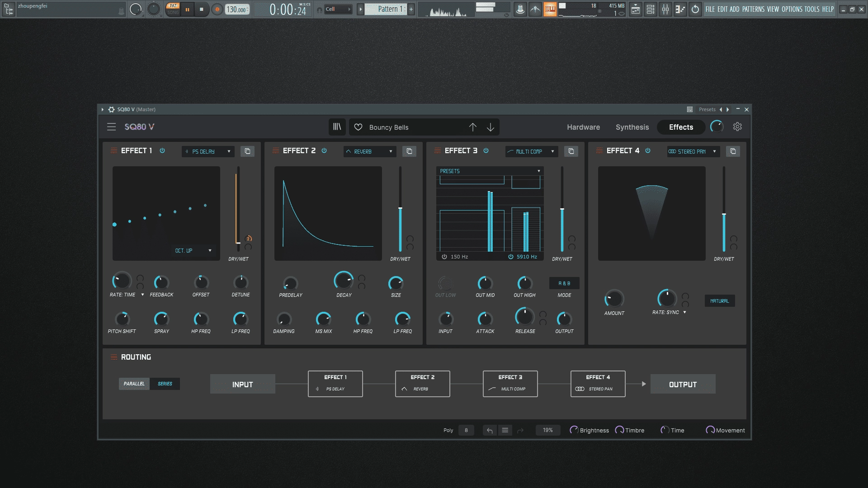Image resolution: width=868 pixels, height=488 pixels.
Task: Toggle PAT/SONG mode switch
Action: click(x=173, y=9)
